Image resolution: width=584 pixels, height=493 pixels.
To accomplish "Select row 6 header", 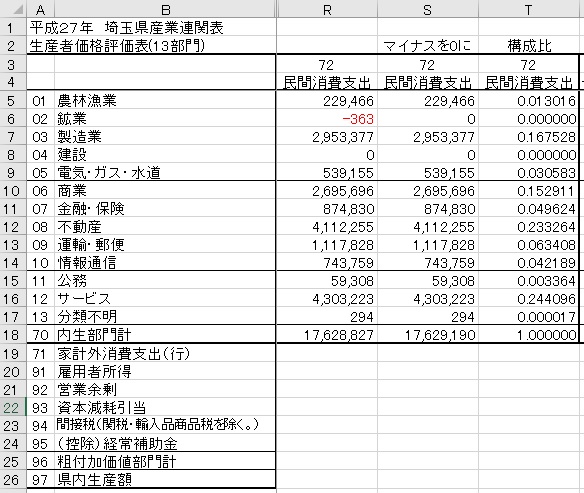I will coord(13,118).
